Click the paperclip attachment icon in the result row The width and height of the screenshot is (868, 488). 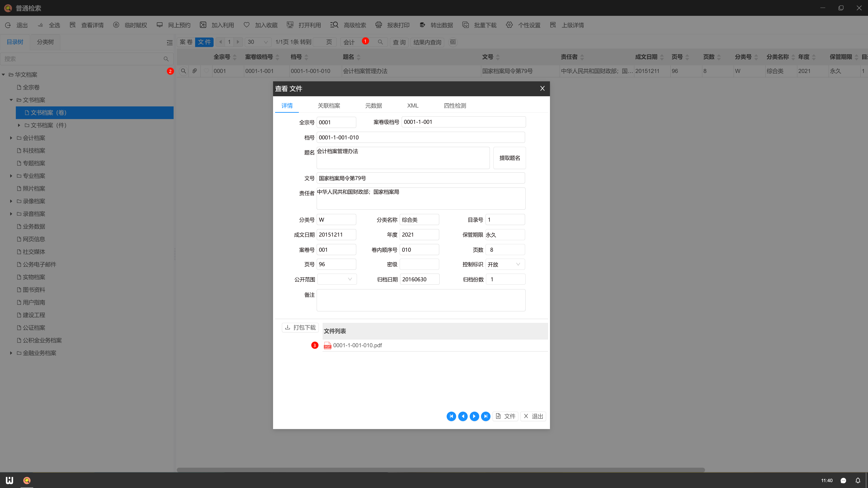(x=195, y=71)
